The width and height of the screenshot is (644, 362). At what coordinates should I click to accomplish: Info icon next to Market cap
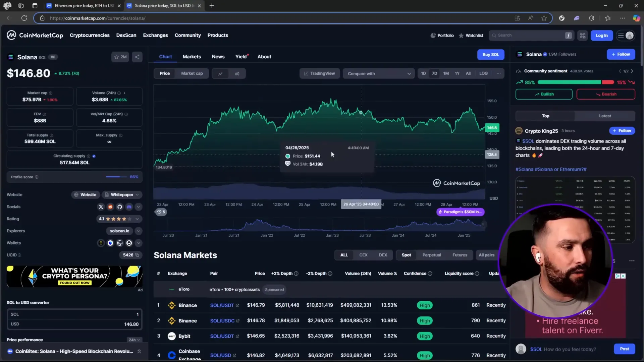click(51, 93)
